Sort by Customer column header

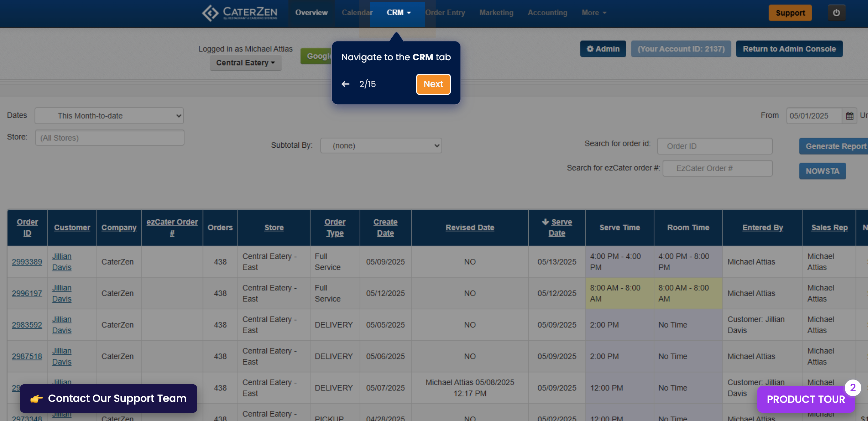pyautogui.click(x=72, y=227)
